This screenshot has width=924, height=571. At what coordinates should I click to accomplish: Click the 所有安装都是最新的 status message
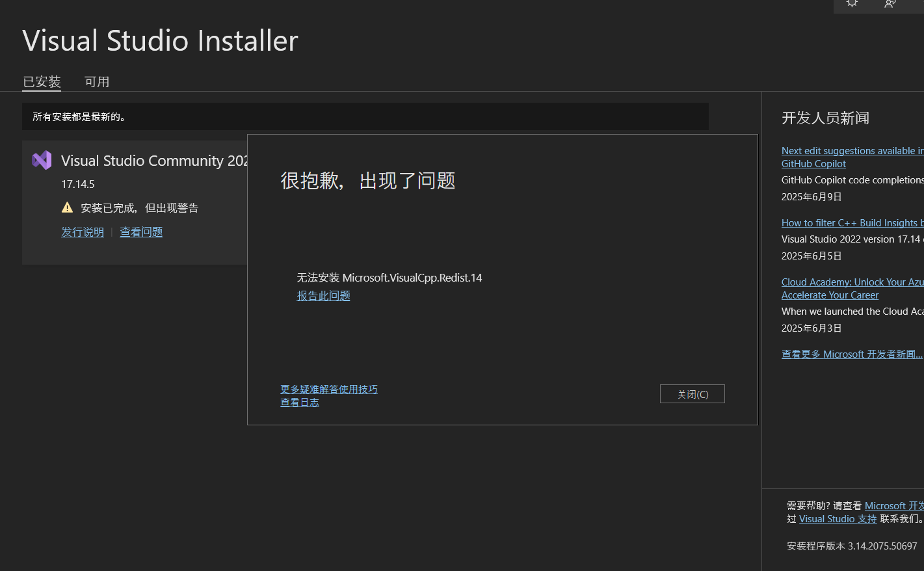(79, 117)
